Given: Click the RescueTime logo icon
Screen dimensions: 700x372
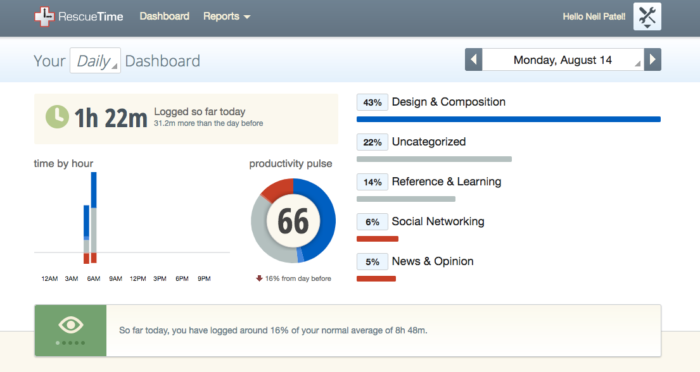Looking at the screenshot, I should coord(44,17).
